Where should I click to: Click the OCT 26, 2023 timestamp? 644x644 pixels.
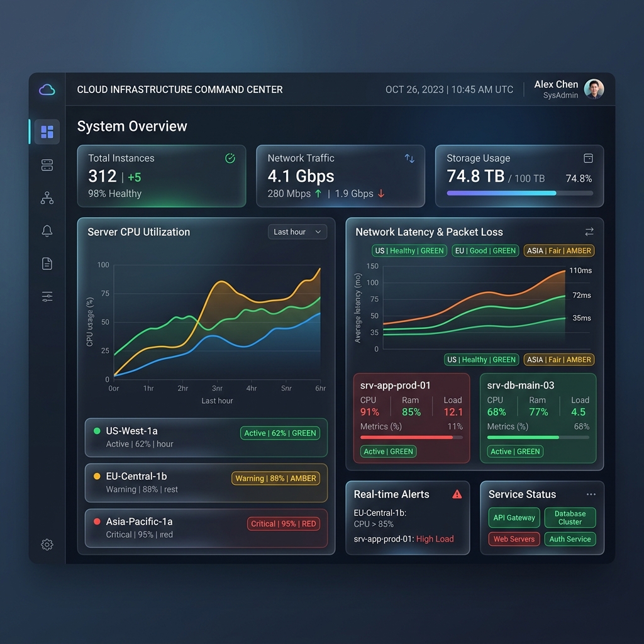coord(449,89)
